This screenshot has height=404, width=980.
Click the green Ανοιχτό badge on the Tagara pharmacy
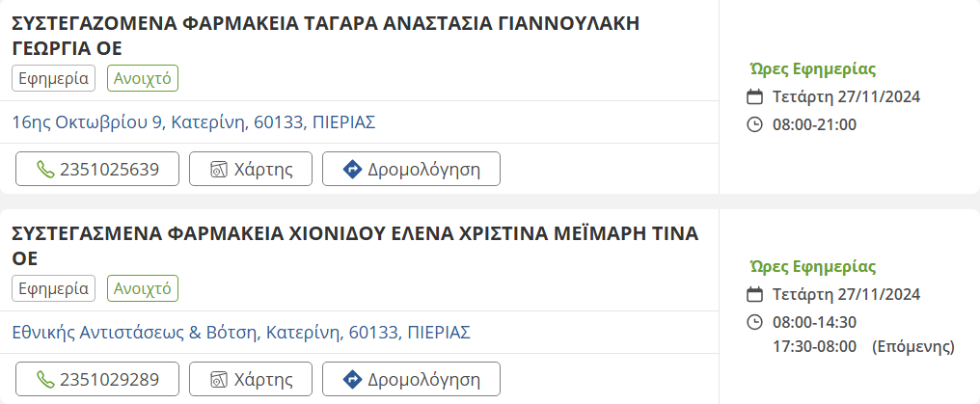tap(143, 79)
